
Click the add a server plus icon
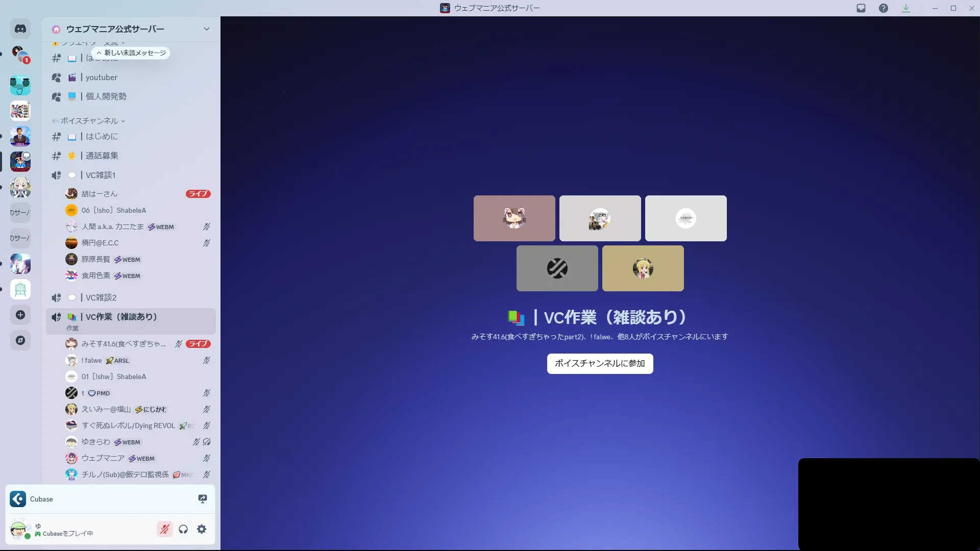pyautogui.click(x=20, y=315)
